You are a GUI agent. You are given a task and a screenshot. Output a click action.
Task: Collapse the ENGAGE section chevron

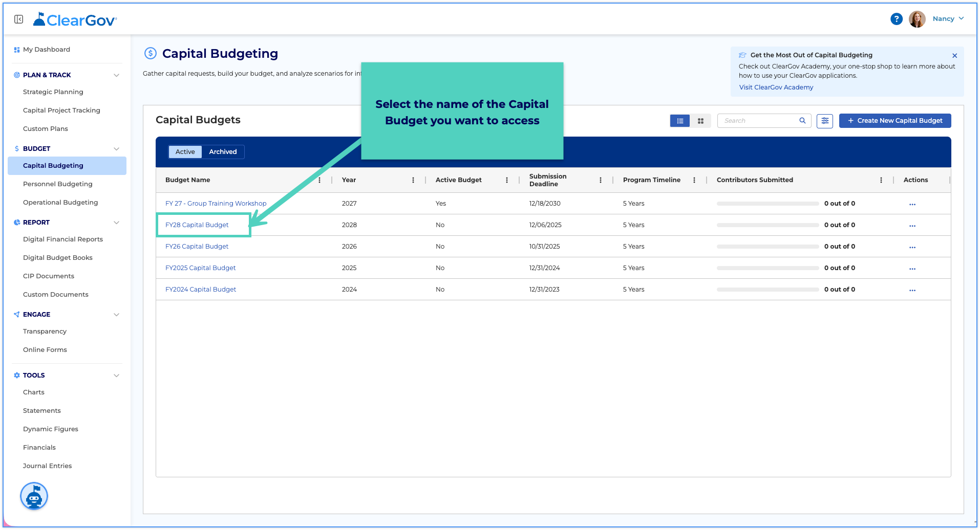coord(116,315)
